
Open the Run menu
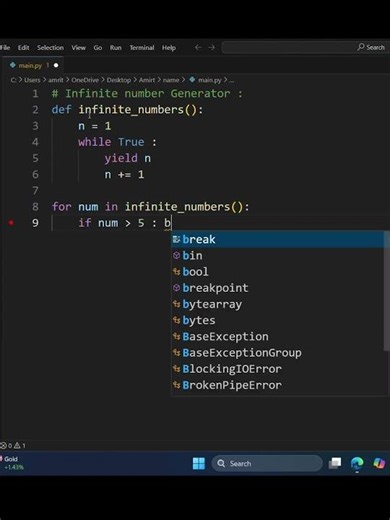point(116,48)
